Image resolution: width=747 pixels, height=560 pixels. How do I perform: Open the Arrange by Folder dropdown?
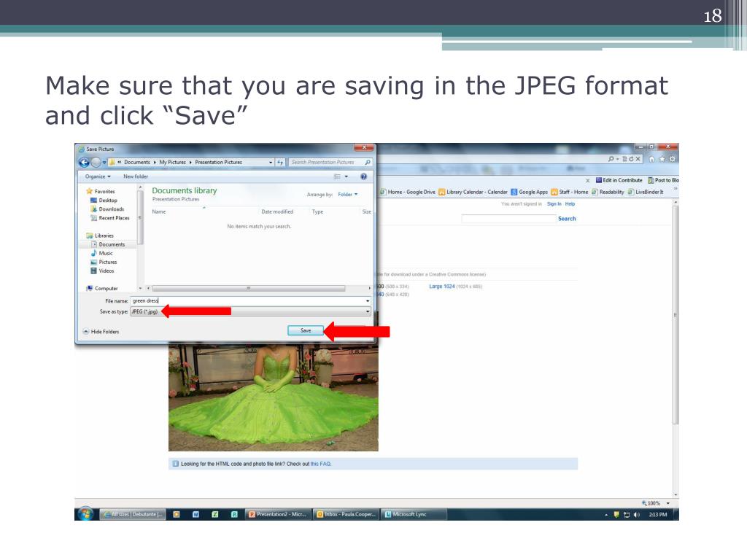[x=348, y=194]
